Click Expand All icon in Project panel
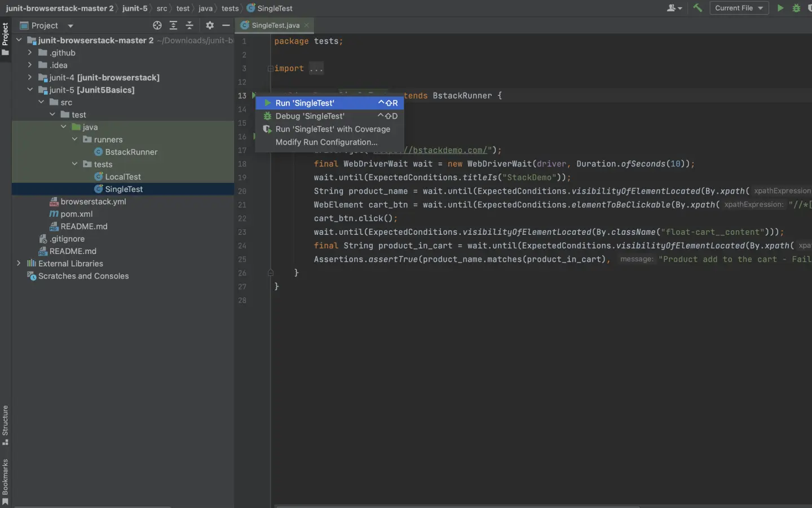 point(173,25)
